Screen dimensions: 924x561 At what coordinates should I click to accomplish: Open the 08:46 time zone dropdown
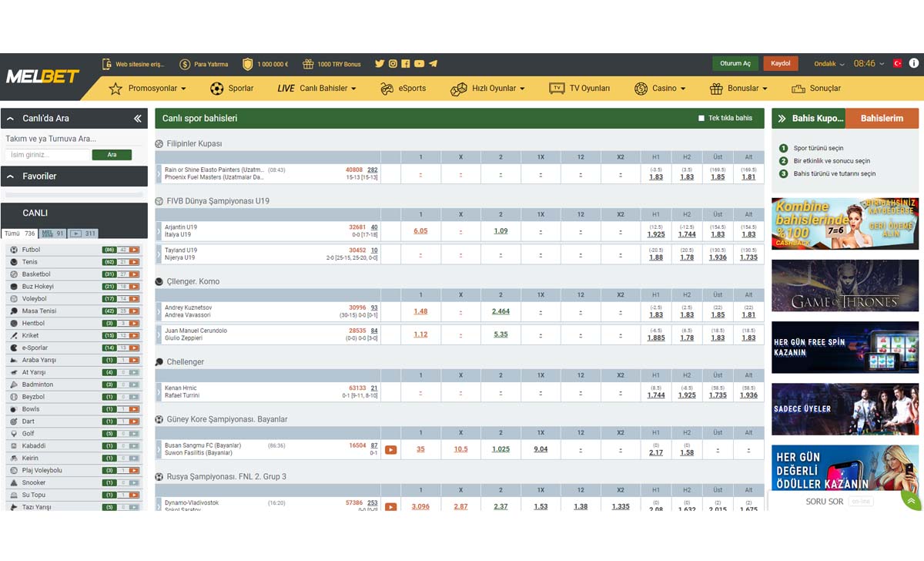tap(869, 64)
